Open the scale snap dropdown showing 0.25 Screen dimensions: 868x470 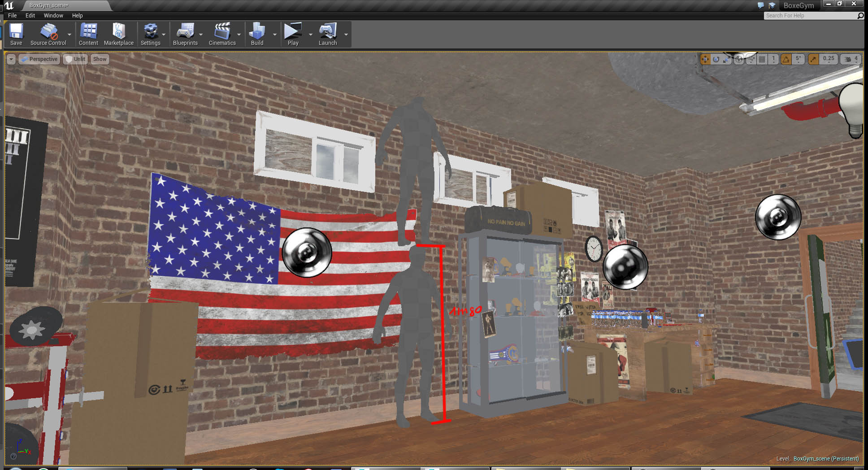click(x=829, y=59)
